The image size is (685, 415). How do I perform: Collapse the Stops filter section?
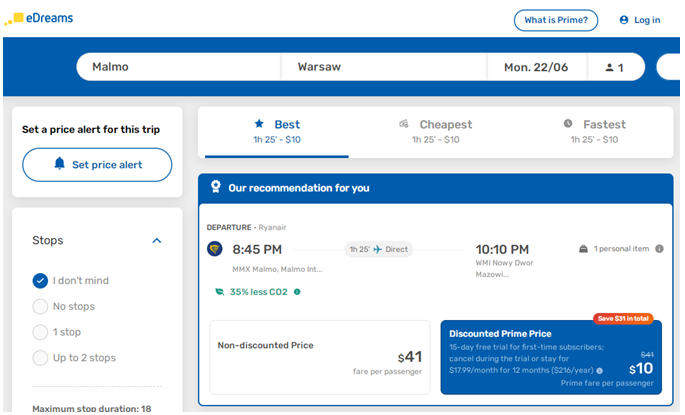157,241
